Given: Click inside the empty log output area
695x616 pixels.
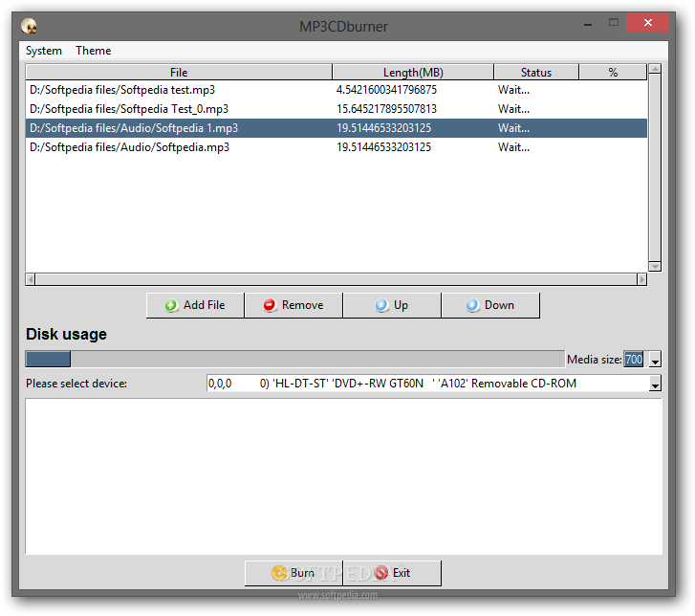Looking at the screenshot, I should (x=343, y=476).
